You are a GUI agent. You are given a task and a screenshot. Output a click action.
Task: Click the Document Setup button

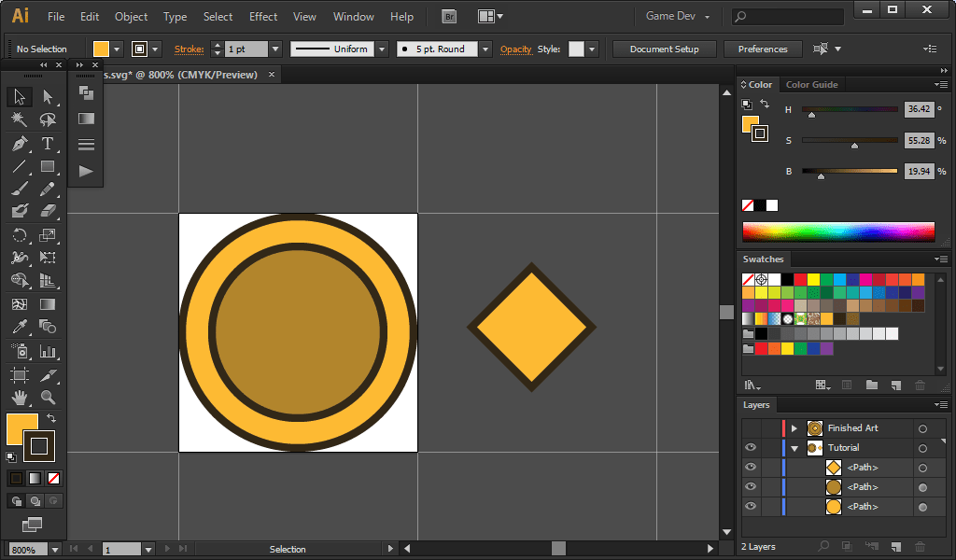pyautogui.click(x=664, y=49)
